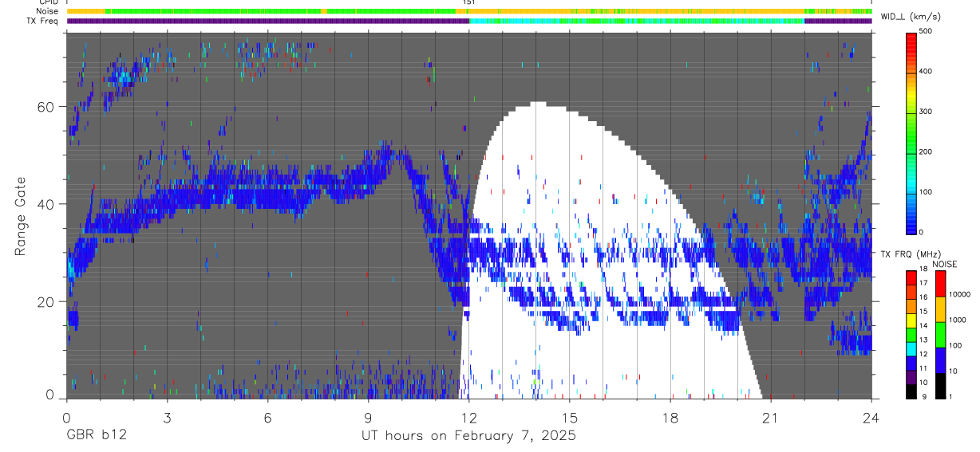Select the 12 hour tick on UT axis

pos(469,417)
